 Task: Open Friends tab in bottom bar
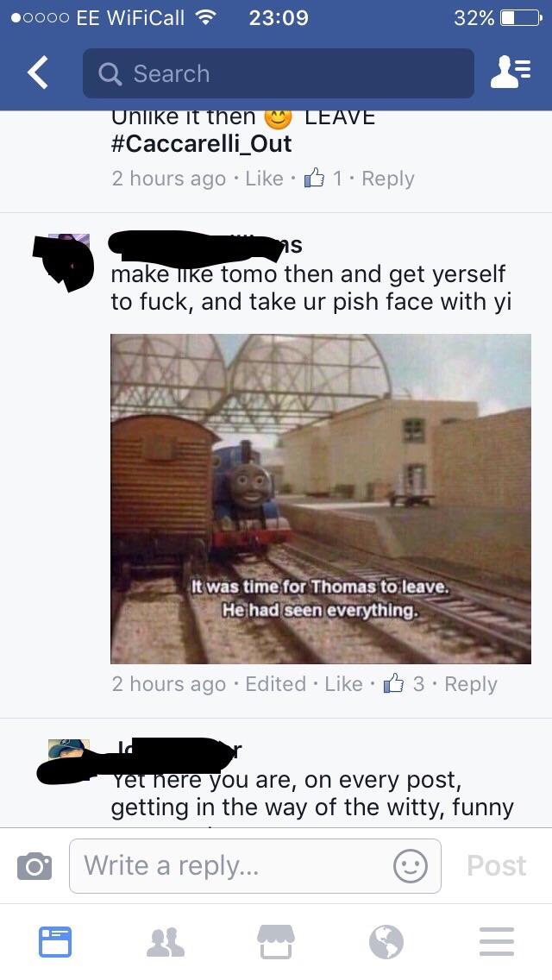click(165, 942)
